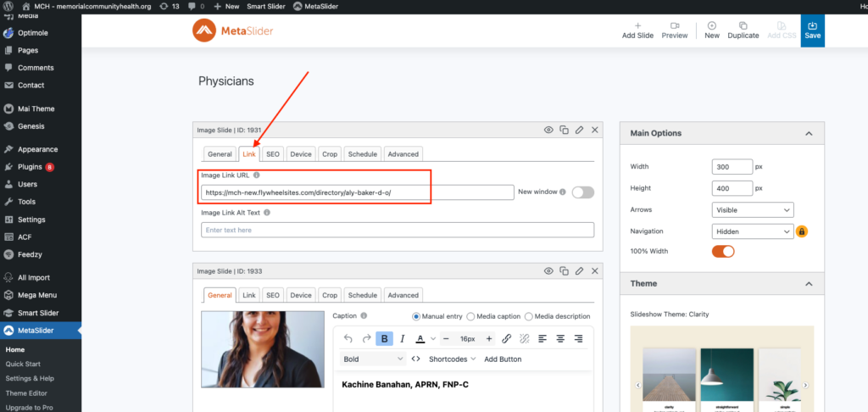Viewport: 868px width, 412px height.
Task: Open the Schedule tab on slide 1933
Action: pos(362,295)
